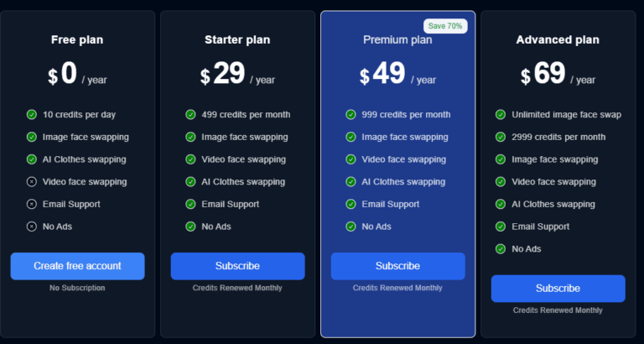Click the X icon beside Free plan No Ads
Image resolution: width=644 pixels, height=344 pixels.
[32, 226]
